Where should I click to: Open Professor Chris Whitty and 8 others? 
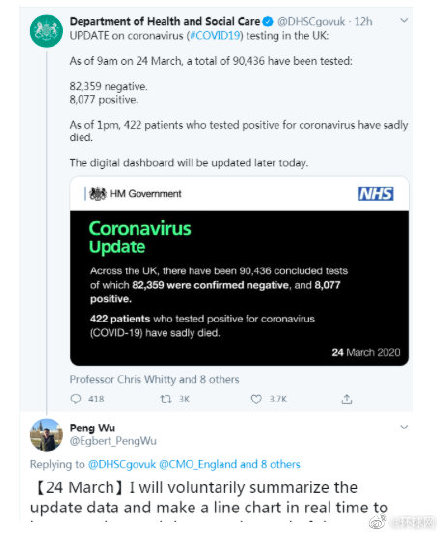[155, 379]
